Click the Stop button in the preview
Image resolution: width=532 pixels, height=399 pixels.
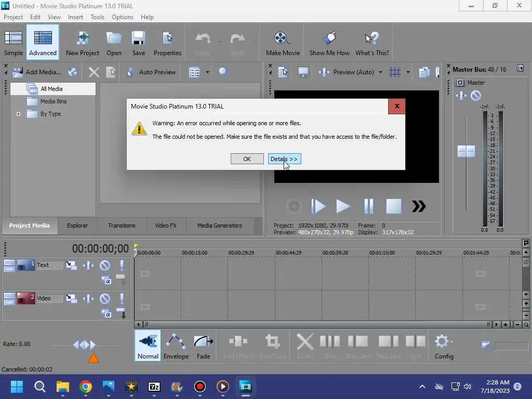click(x=394, y=206)
